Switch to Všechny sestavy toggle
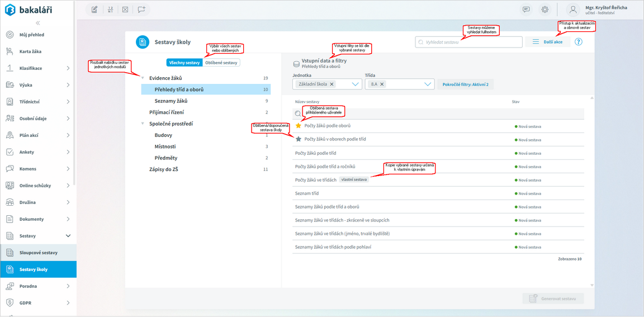Screen dimensions: 644x317 click(184, 63)
